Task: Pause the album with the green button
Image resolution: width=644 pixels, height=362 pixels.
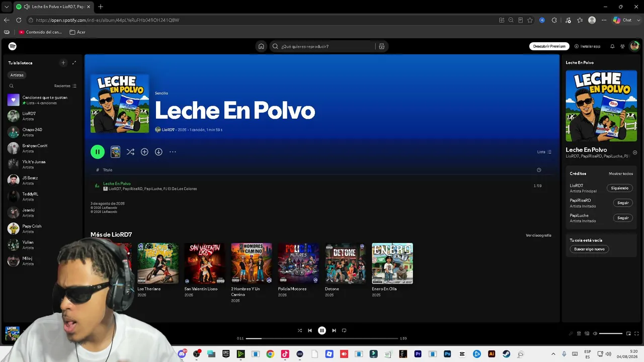Action: [98, 152]
